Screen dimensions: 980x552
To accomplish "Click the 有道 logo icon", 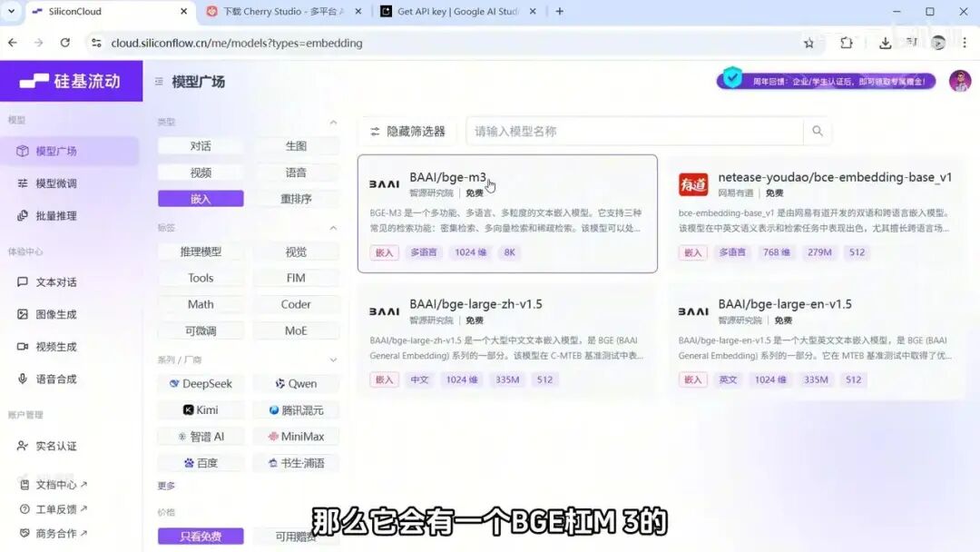I will (693, 184).
